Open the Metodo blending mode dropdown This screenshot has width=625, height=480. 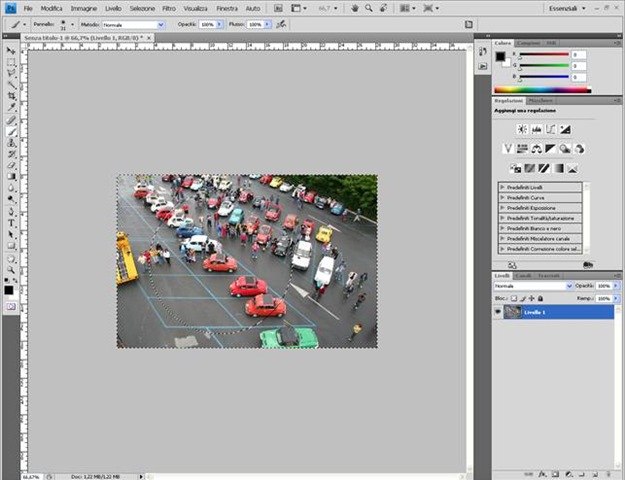click(135, 23)
